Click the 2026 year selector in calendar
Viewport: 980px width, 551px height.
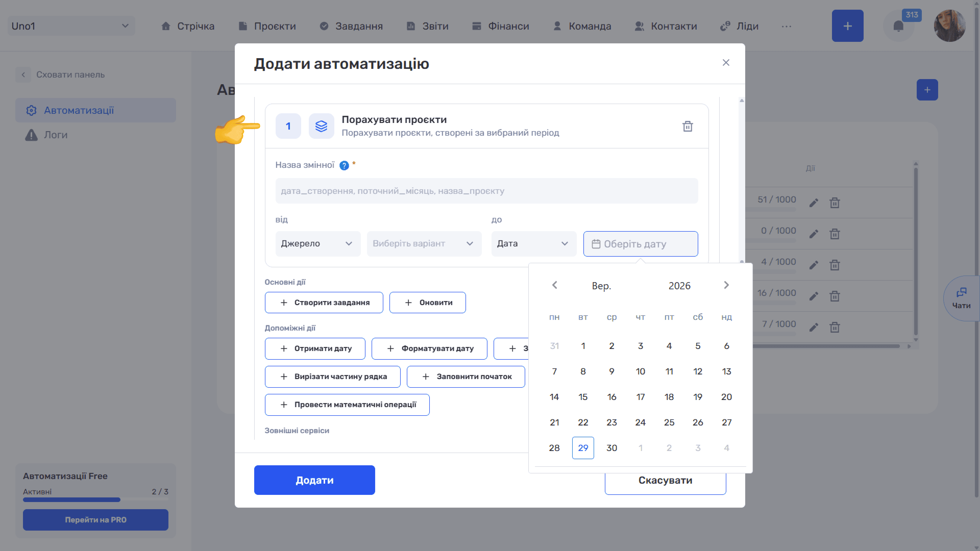click(x=679, y=286)
